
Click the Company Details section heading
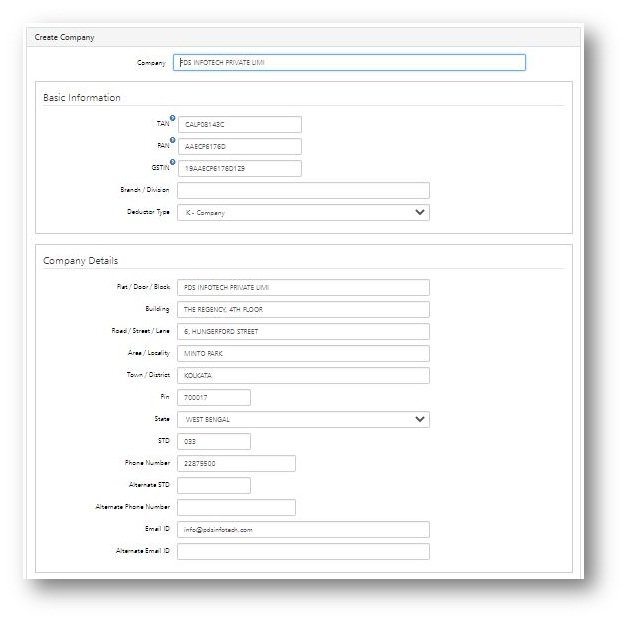coord(80,261)
